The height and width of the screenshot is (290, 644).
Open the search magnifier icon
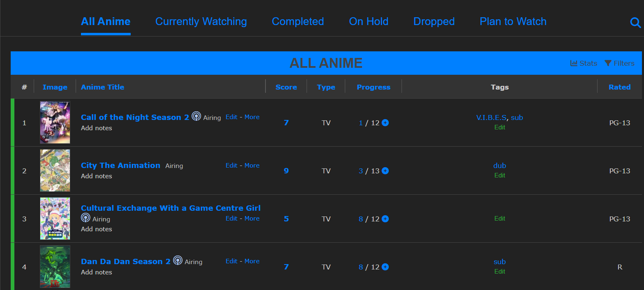(x=635, y=23)
